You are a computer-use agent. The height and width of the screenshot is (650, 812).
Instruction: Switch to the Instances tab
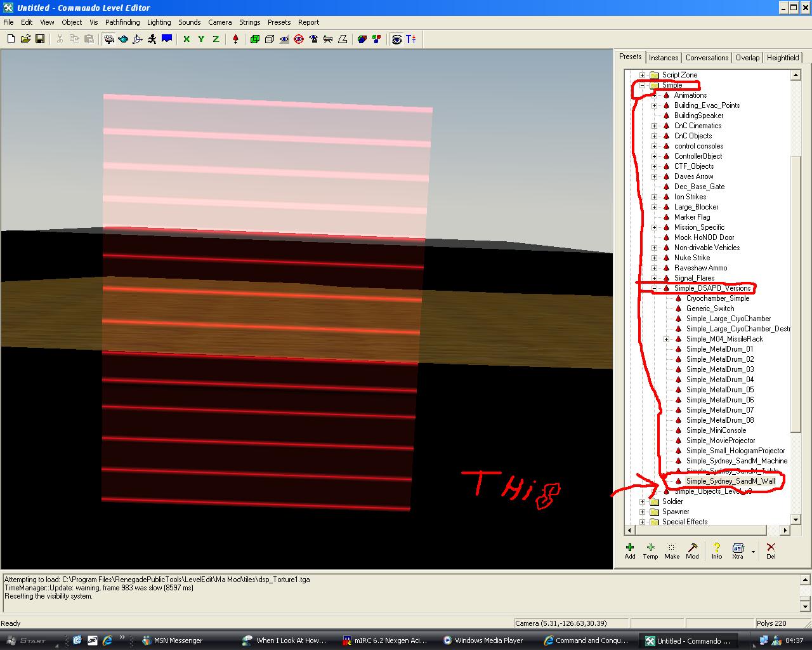(664, 58)
